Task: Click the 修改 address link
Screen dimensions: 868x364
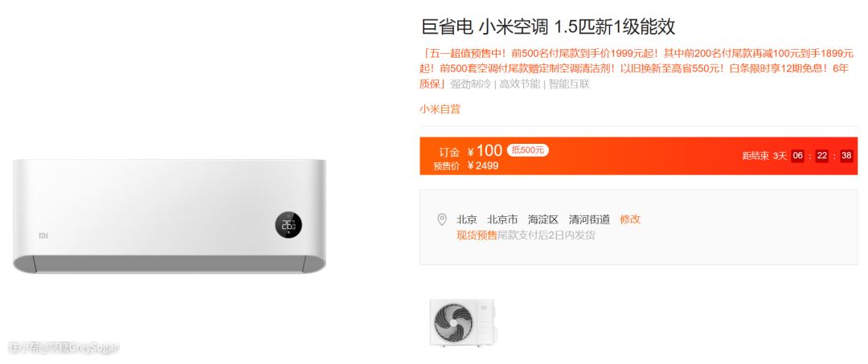Action: coord(630,219)
